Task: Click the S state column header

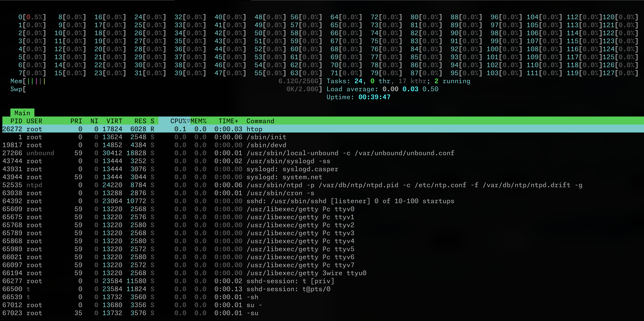Action: point(152,121)
